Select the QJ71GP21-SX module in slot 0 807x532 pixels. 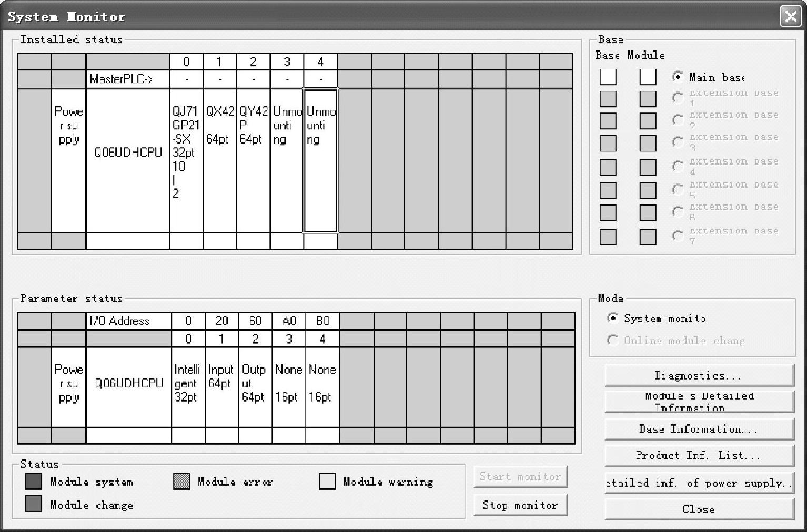pyautogui.click(x=186, y=160)
